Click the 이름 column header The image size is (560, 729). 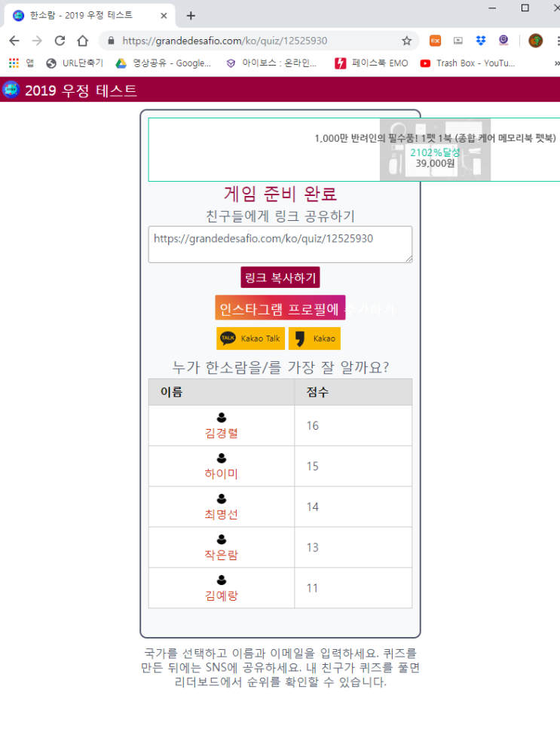pos(222,393)
